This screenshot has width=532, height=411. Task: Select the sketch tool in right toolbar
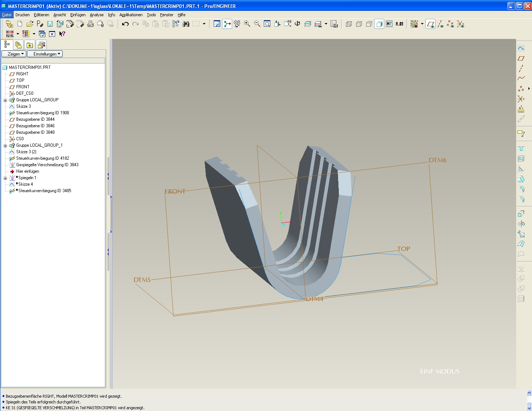(521, 48)
